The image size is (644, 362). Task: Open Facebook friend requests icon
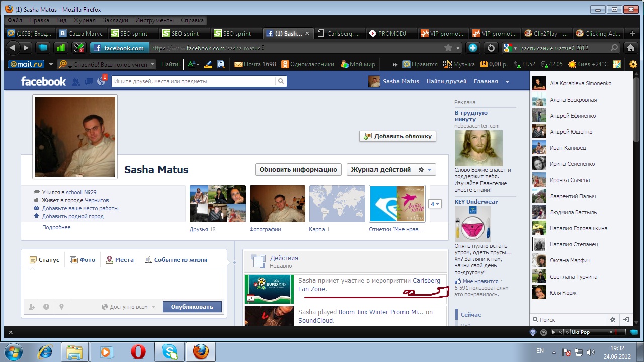click(x=76, y=82)
